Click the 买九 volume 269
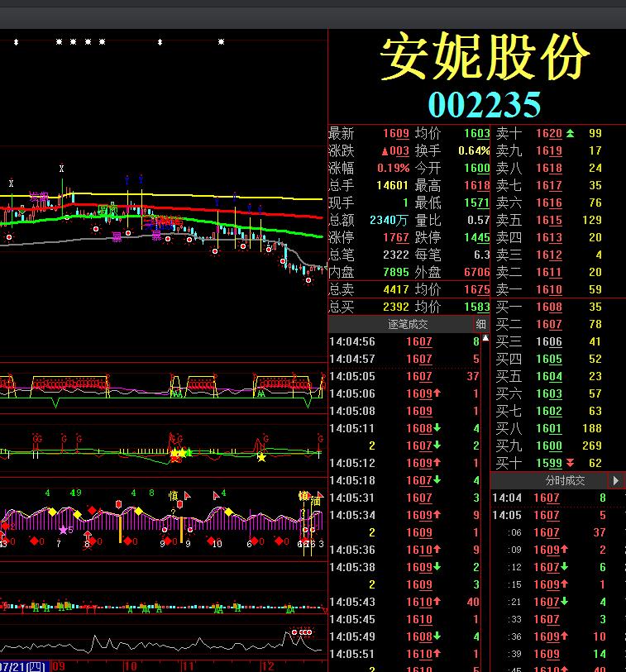 592,446
